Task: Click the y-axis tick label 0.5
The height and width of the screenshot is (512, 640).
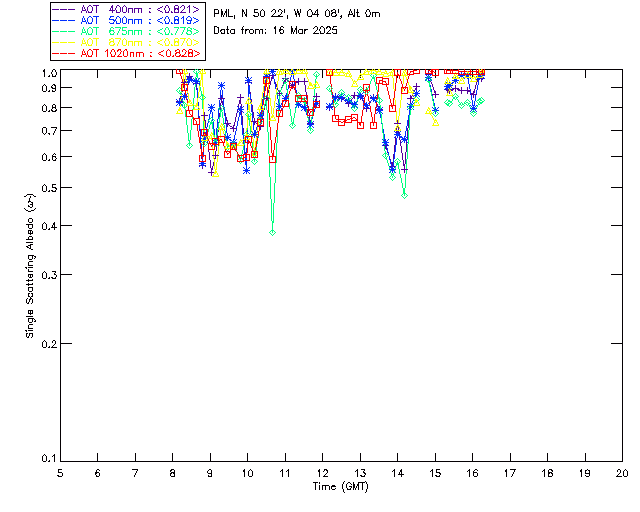Action: (x=48, y=188)
